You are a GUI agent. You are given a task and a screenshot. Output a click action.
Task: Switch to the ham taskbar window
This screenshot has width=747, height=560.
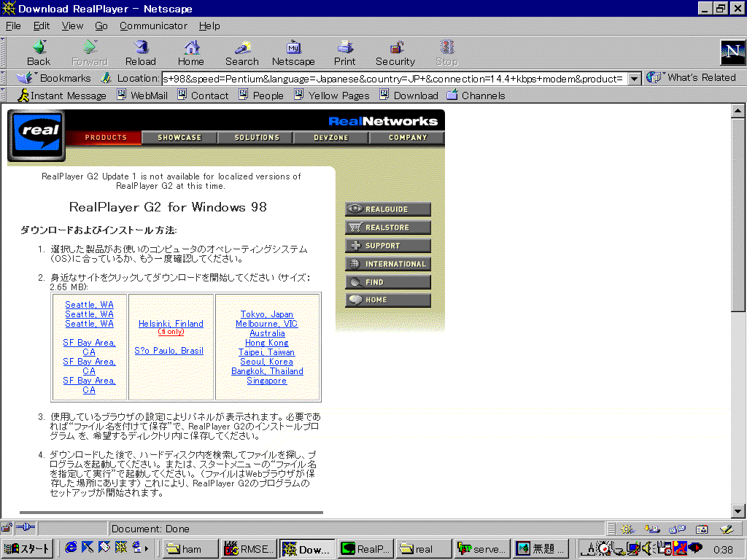[190, 548]
